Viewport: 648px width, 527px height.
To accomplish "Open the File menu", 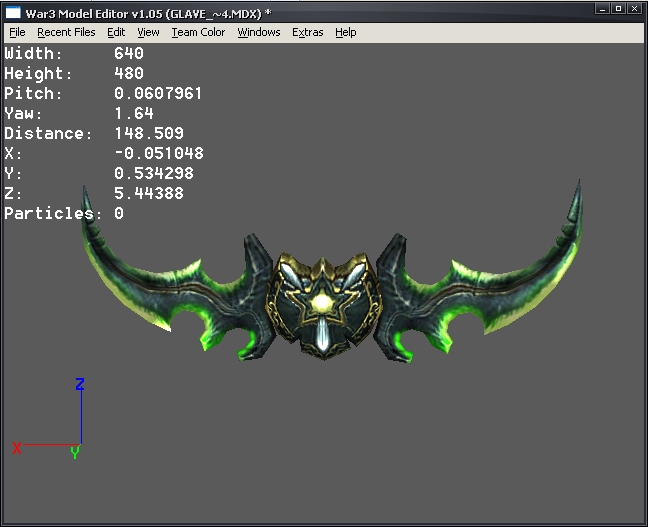I will coord(17,32).
